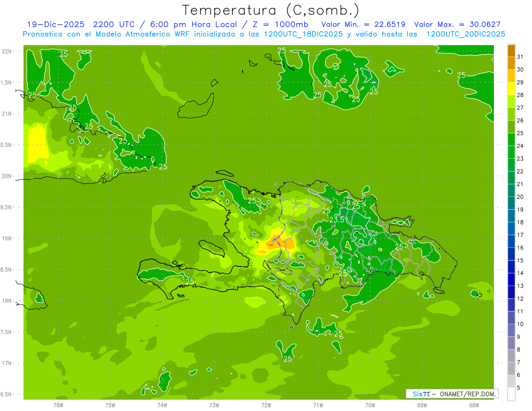532x411 pixels.
Task: Select the blue legend swatch between 13 and 14
Action: coord(511,279)
